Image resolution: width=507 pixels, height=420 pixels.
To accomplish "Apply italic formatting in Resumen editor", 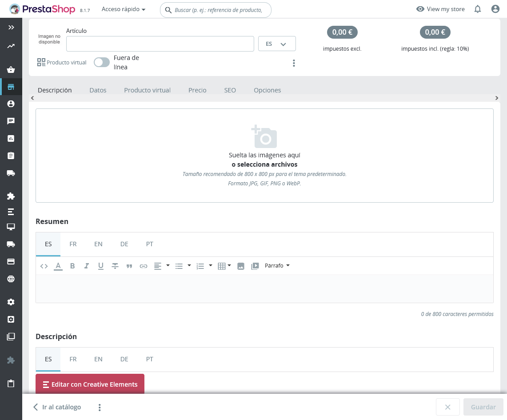I will (x=86, y=266).
